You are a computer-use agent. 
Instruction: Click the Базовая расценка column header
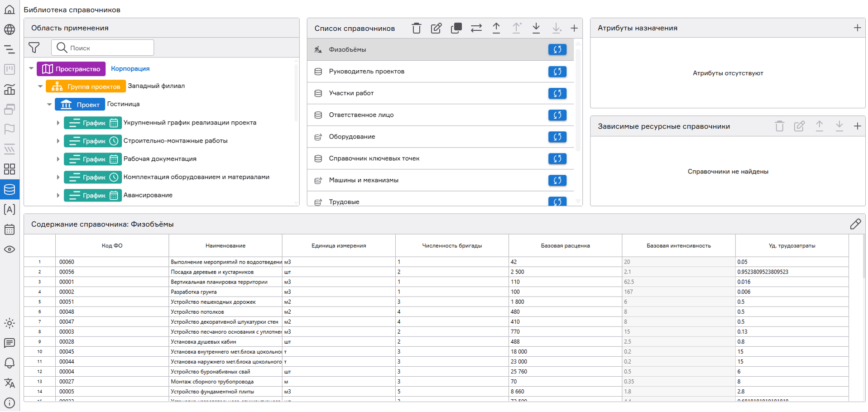pos(565,246)
